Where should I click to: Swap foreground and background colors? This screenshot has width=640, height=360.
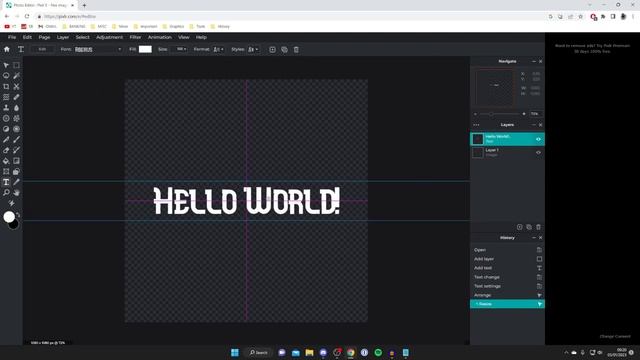tap(18, 214)
